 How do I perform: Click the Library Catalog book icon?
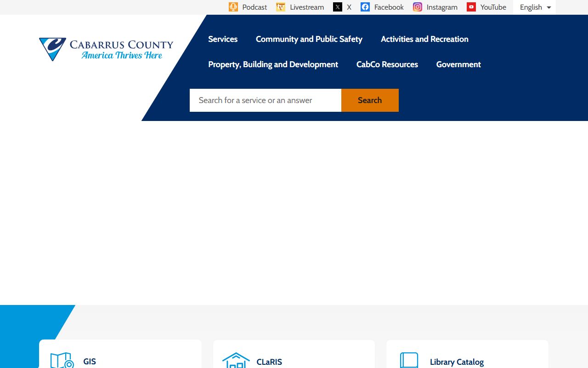point(409,360)
